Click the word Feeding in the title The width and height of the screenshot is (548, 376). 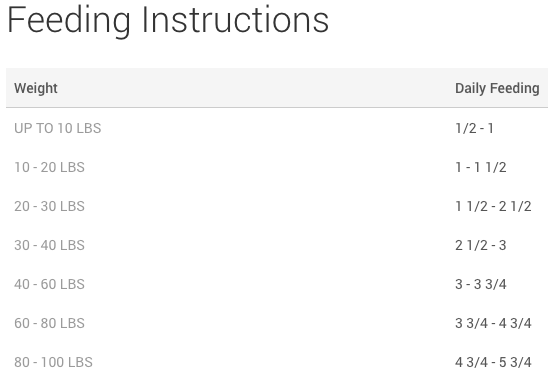69,21
